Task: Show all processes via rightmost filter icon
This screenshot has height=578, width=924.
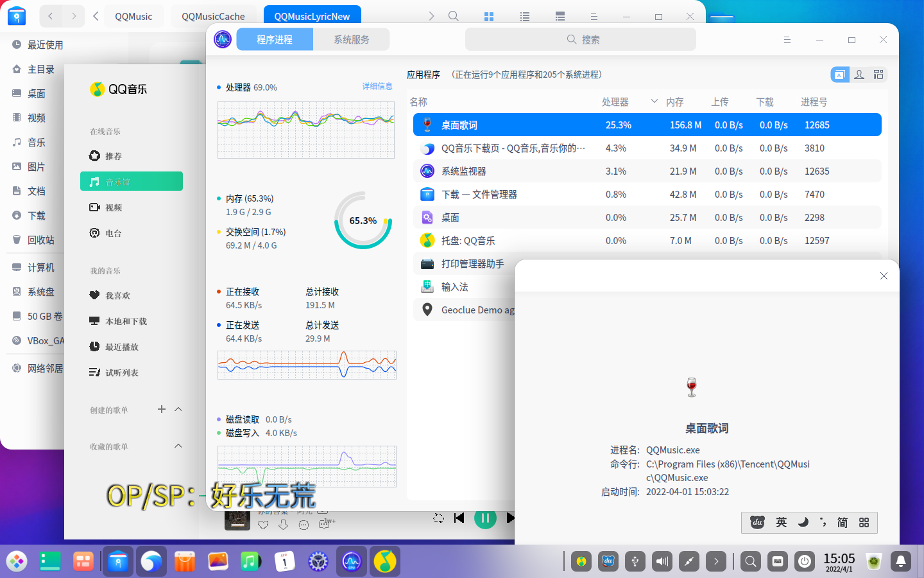Action: point(878,74)
